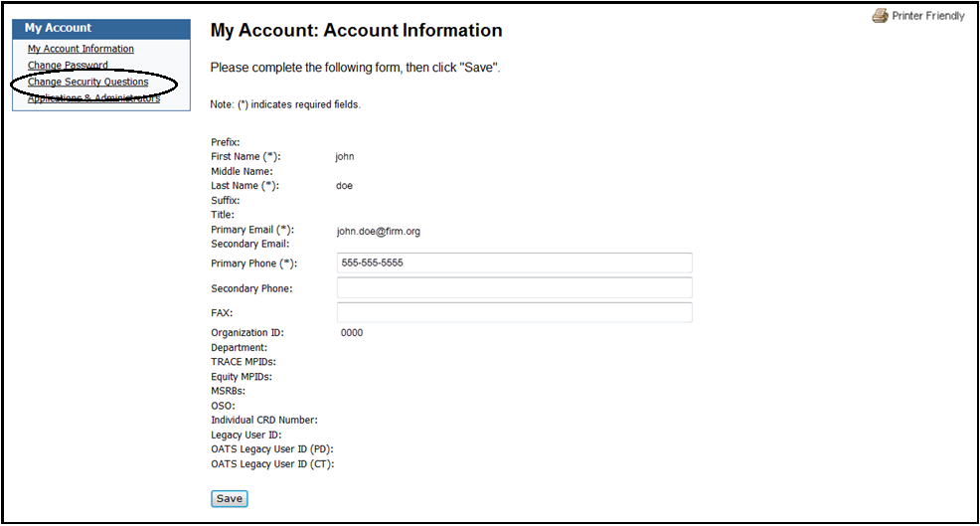
Task: Focus the Secondary Phone text box
Action: (514, 288)
